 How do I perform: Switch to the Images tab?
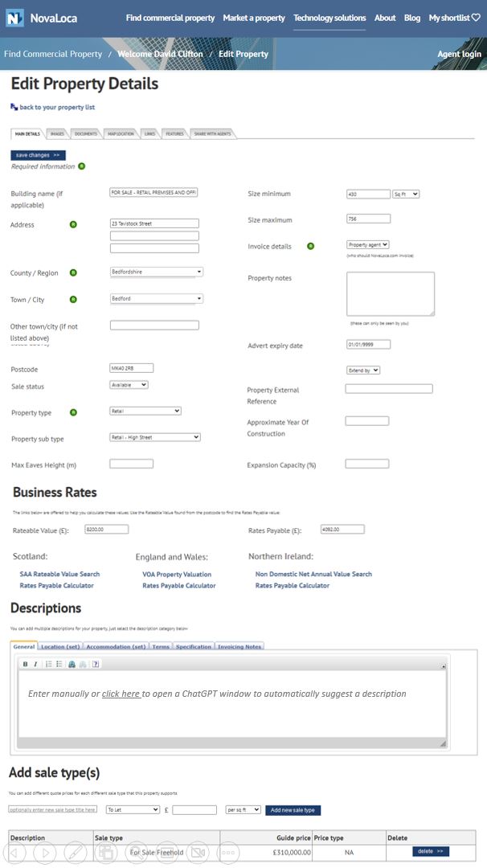[x=56, y=133]
